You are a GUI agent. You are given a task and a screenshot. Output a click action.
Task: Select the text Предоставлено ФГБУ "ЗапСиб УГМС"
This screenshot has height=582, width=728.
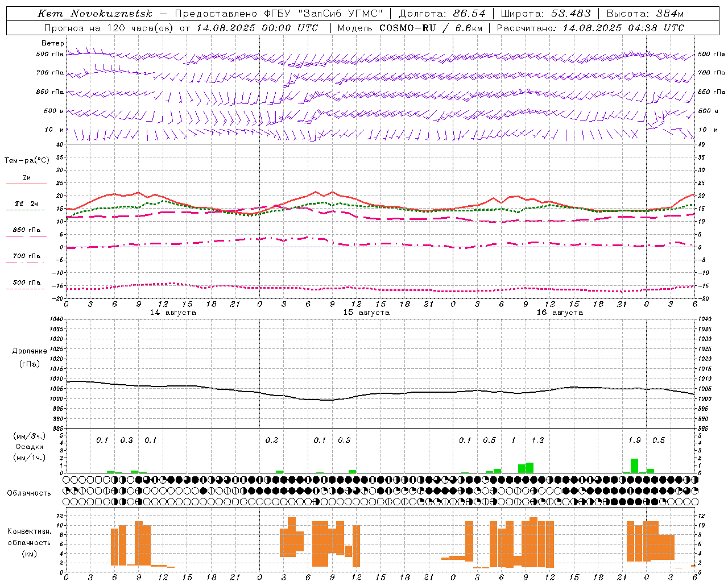click(279, 14)
